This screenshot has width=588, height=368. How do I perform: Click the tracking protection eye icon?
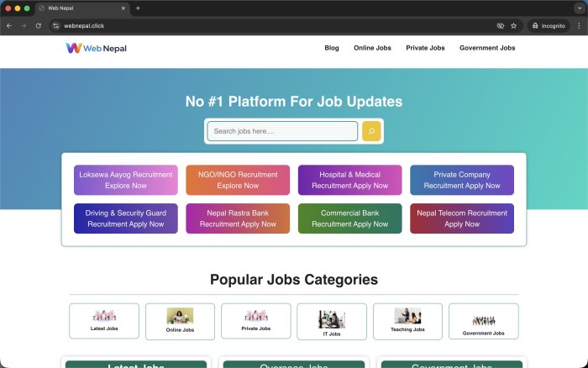pyautogui.click(x=501, y=26)
